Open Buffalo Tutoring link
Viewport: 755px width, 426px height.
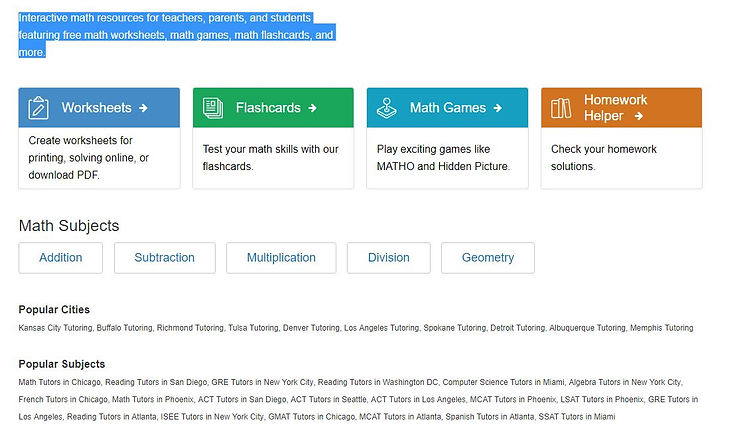(124, 328)
